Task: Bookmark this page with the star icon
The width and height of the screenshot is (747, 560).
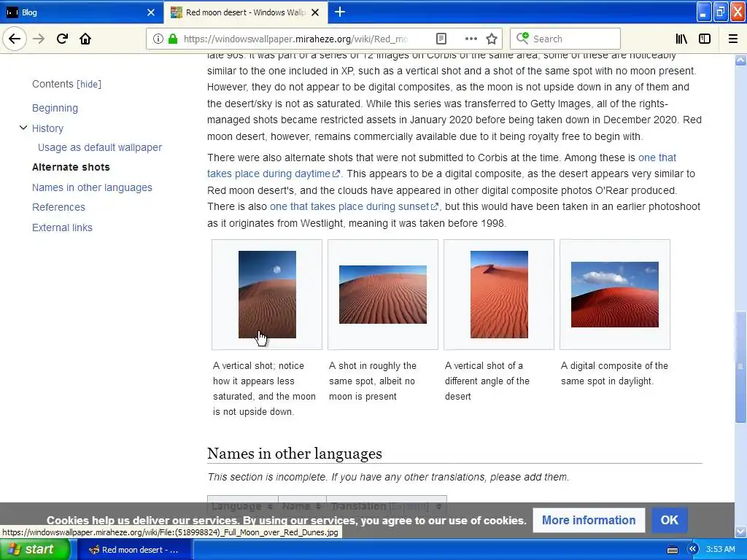Action: [x=492, y=39]
